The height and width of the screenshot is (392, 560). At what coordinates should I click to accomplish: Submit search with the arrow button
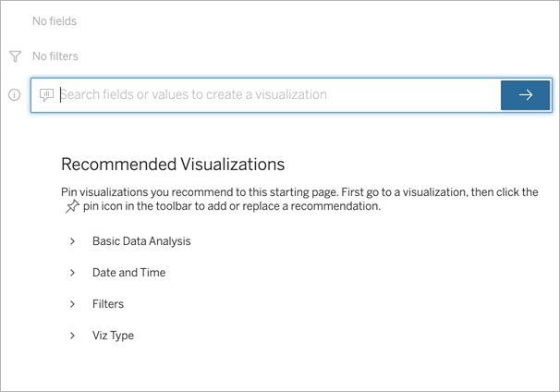click(526, 94)
